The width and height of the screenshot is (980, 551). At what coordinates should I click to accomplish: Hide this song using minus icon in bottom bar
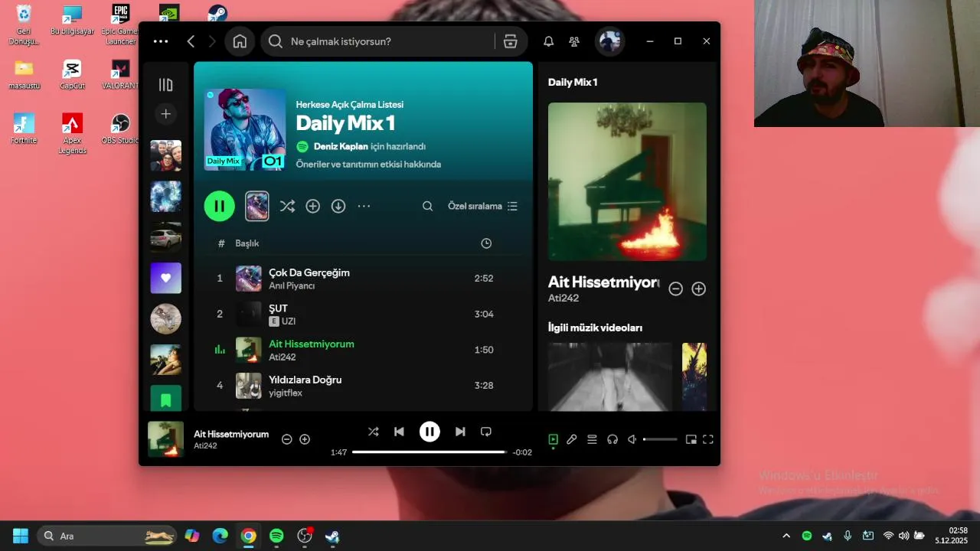pyautogui.click(x=286, y=439)
